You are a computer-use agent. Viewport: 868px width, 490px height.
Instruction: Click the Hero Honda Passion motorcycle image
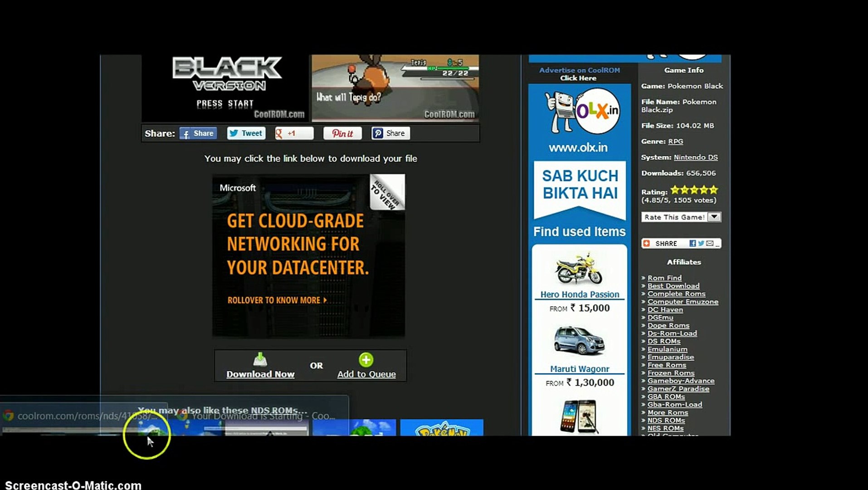[579, 269]
